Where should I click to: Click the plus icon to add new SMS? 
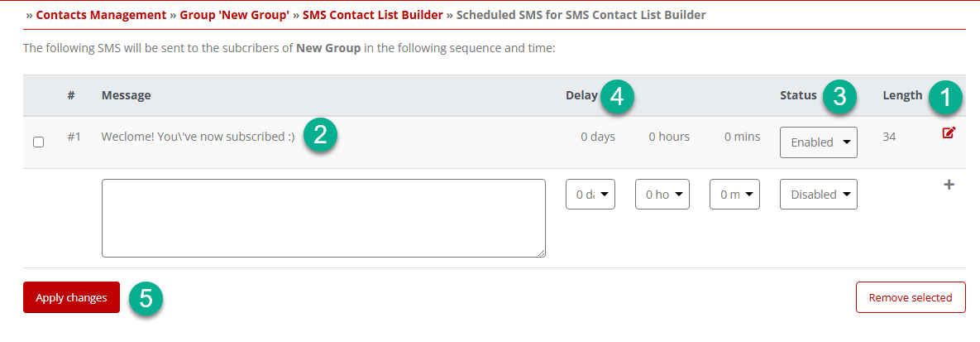coord(948,185)
